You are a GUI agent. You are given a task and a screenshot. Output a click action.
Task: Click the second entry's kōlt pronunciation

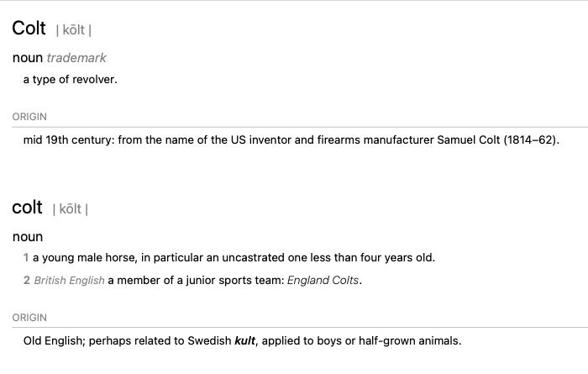point(70,209)
